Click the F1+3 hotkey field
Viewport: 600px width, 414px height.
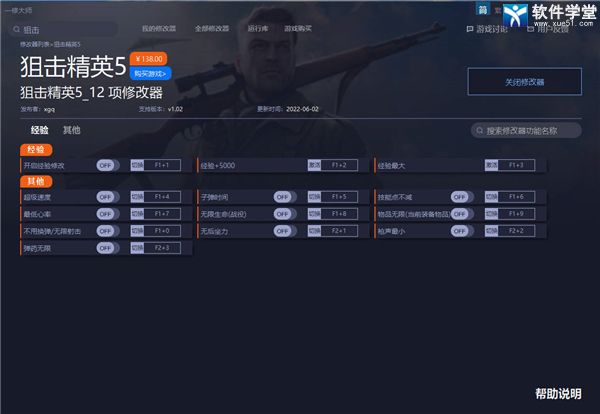tap(516, 165)
